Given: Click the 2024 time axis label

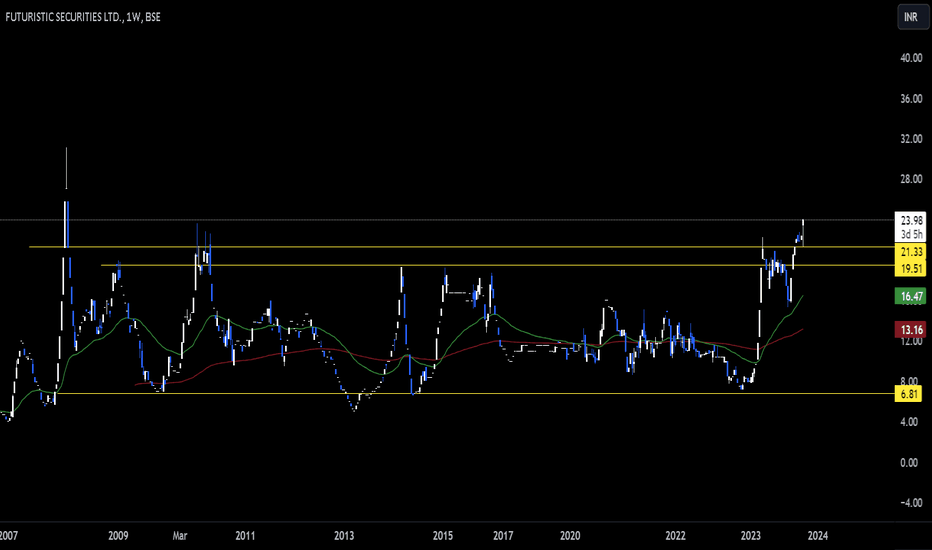Looking at the screenshot, I should pos(817,536).
